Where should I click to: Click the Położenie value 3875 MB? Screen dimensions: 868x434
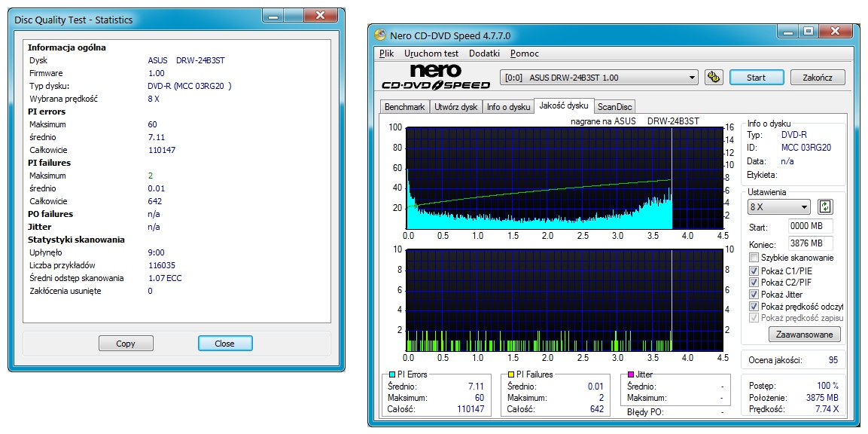[822, 397]
